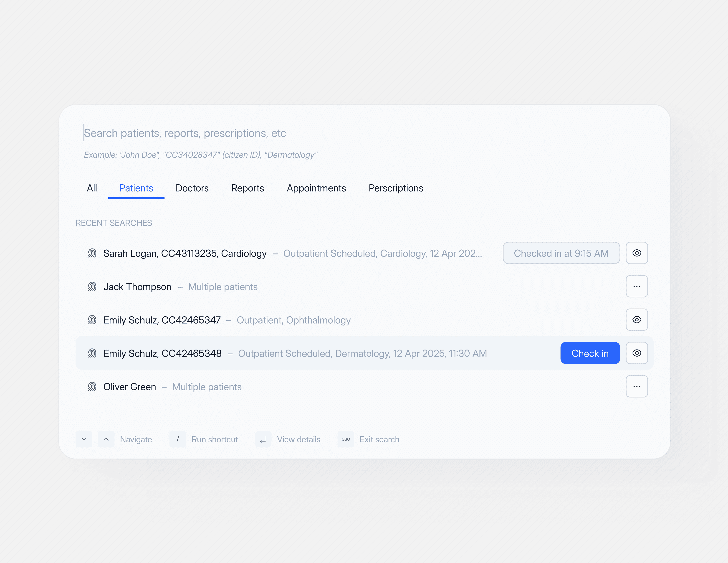Click eye icon for Emily Schulz Ophthalmology row
The height and width of the screenshot is (563, 728).
coord(637,320)
